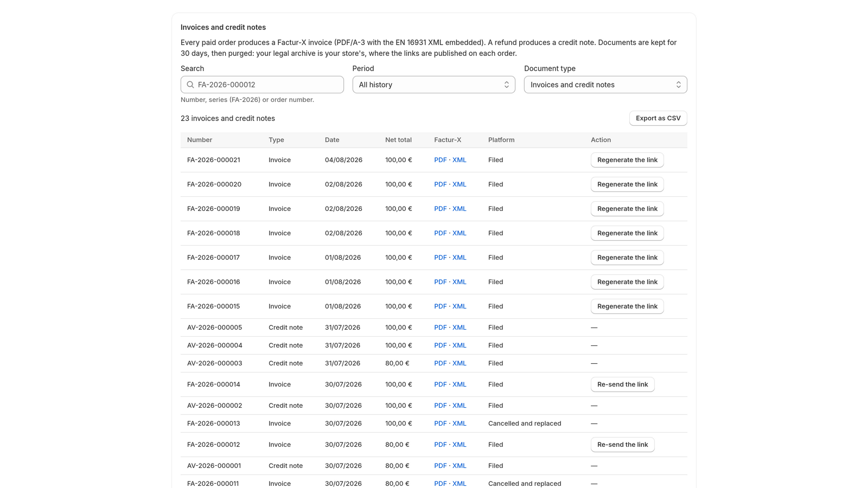Click the Action column header
868x488 pixels.
point(601,140)
